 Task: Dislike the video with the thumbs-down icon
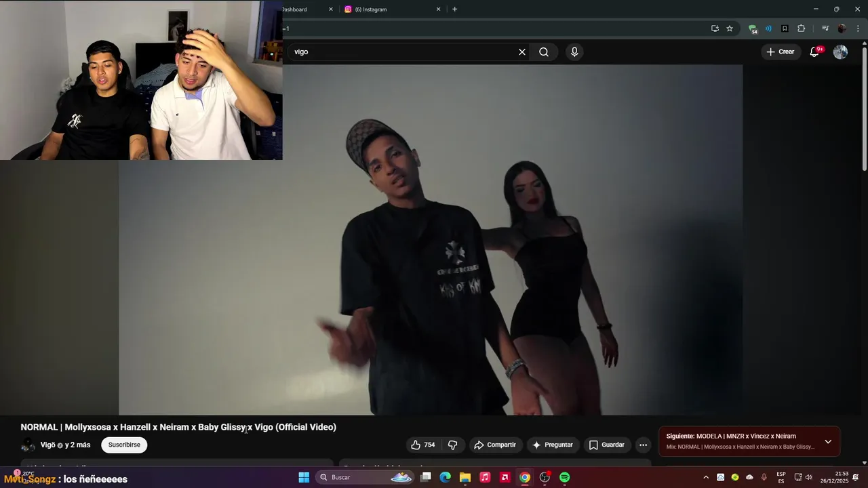pos(453,445)
